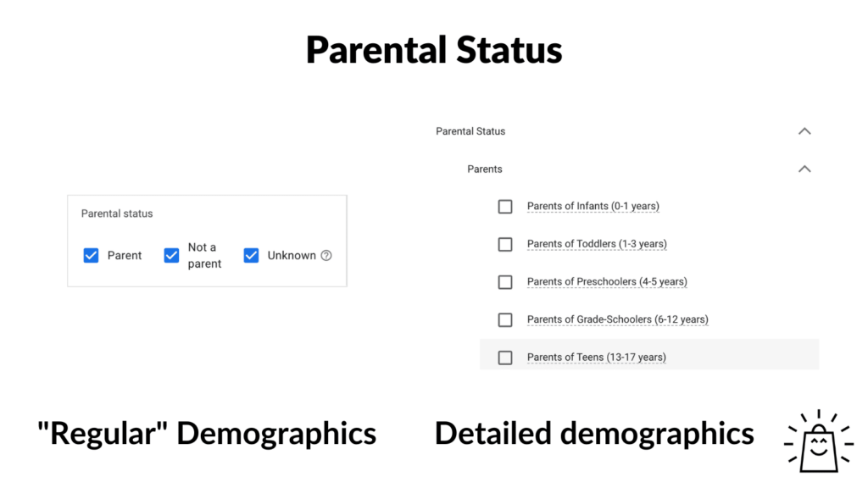Open the Parents of Toddlers (1-3 years) link

597,244
